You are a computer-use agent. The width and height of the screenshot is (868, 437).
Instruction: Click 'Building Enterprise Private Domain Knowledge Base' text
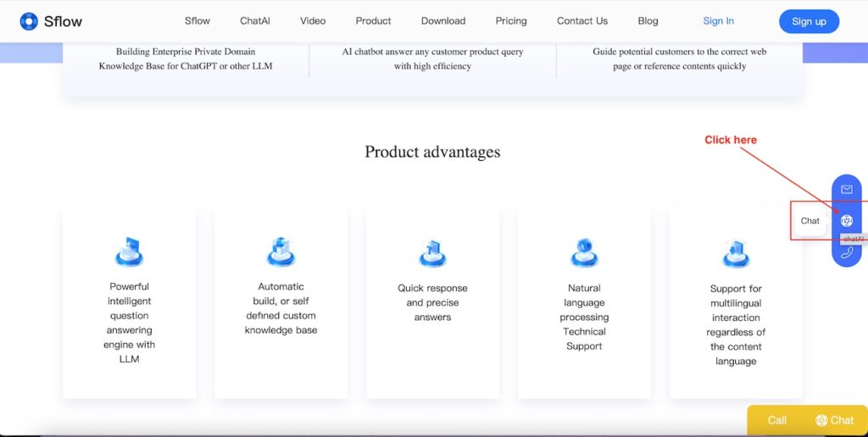pyautogui.click(x=186, y=58)
